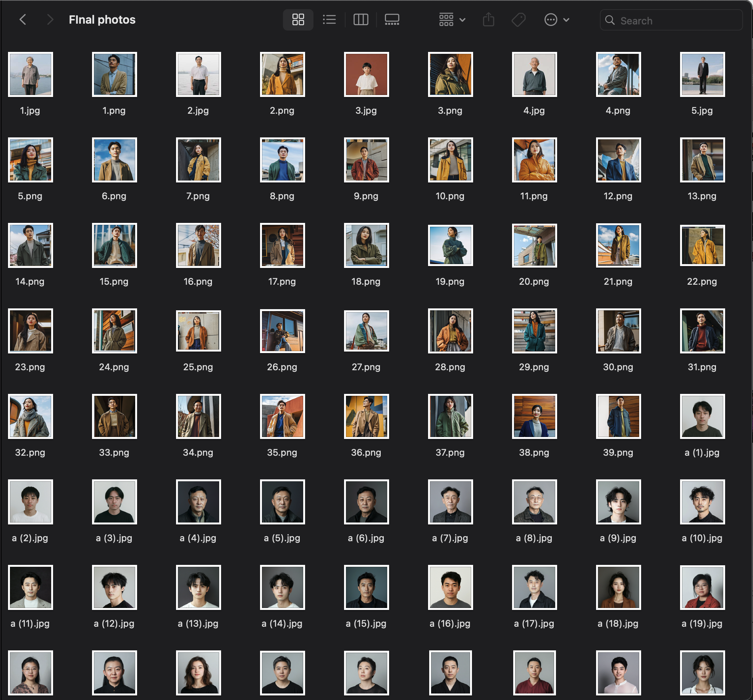Select the 1.png thumbnail
Screen dimensions: 753x700
pos(115,74)
